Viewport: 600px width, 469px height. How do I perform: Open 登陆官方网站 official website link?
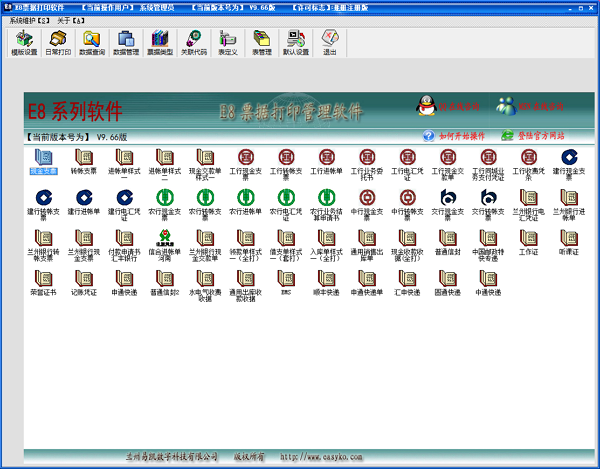(533, 135)
